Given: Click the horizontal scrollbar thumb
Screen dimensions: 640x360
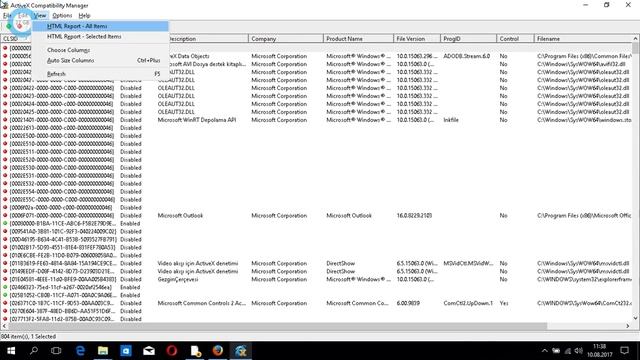Looking at the screenshot, I should [x=278, y=326].
